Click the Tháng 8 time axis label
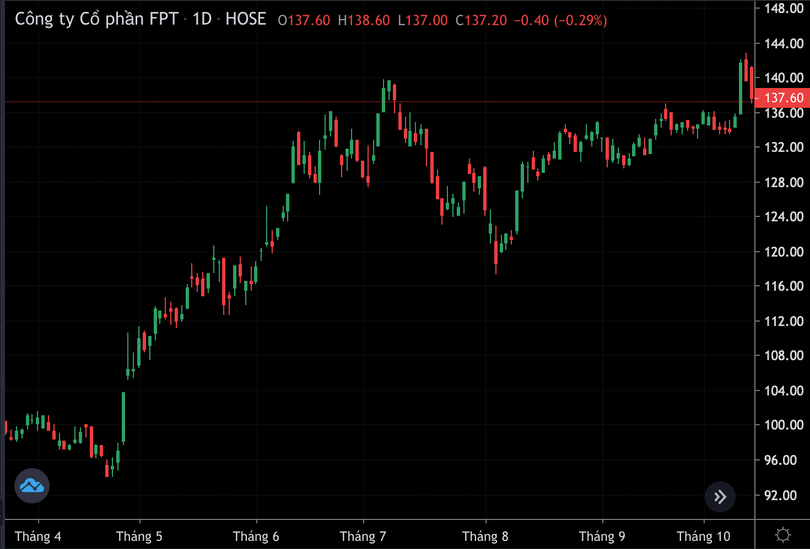Viewport: 810px width, 549px height. click(x=485, y=536)
